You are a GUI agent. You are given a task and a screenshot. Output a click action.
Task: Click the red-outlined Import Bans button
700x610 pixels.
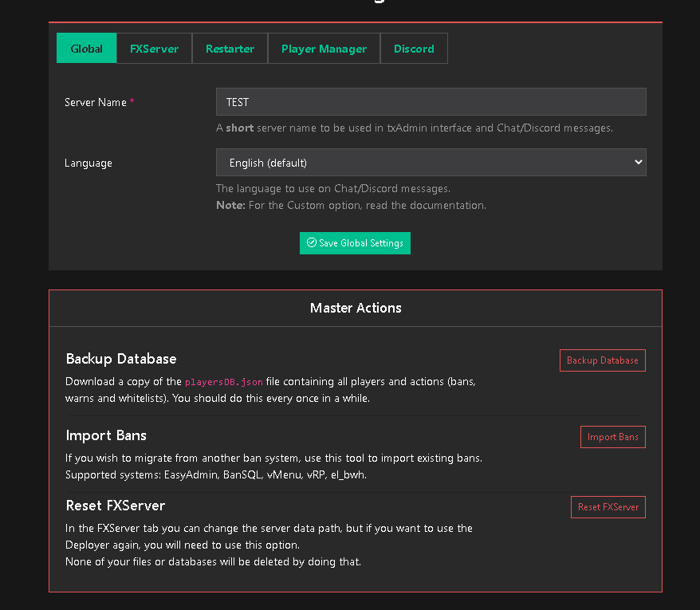point(612,437)
